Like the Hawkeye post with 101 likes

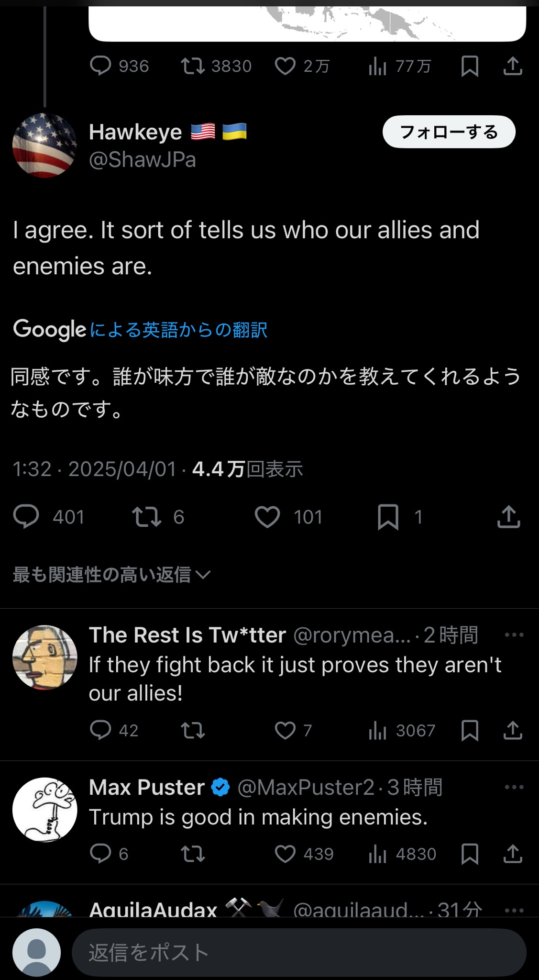[x=267, y=517]
